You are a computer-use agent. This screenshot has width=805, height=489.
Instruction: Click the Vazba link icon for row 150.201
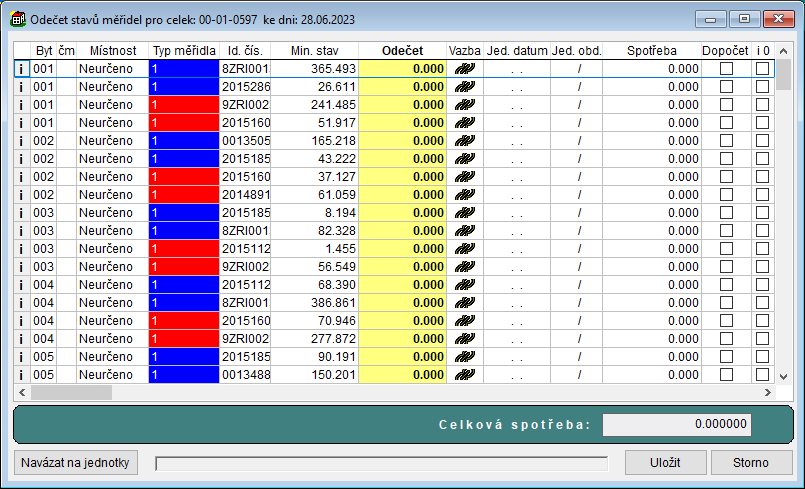(x=464, y=375)
